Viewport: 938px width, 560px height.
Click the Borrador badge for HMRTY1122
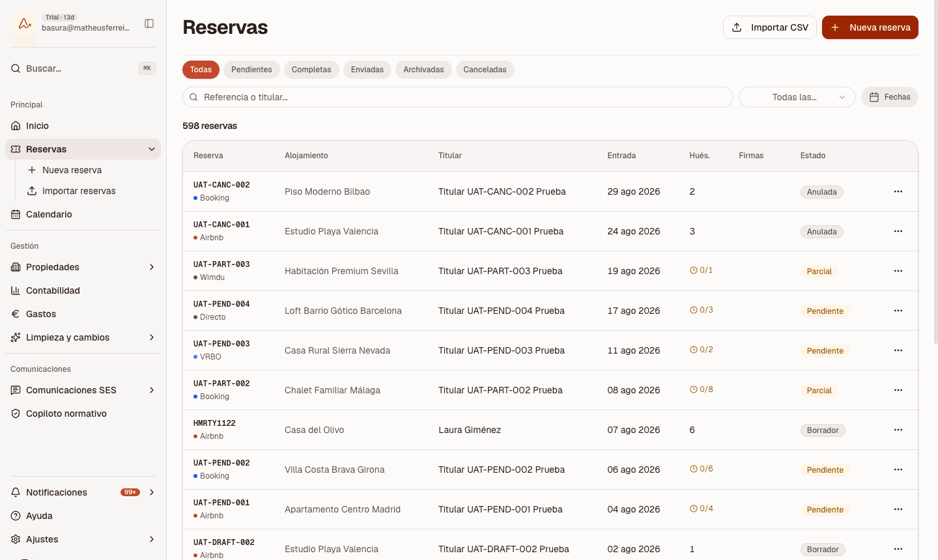(x=823, y=430)
